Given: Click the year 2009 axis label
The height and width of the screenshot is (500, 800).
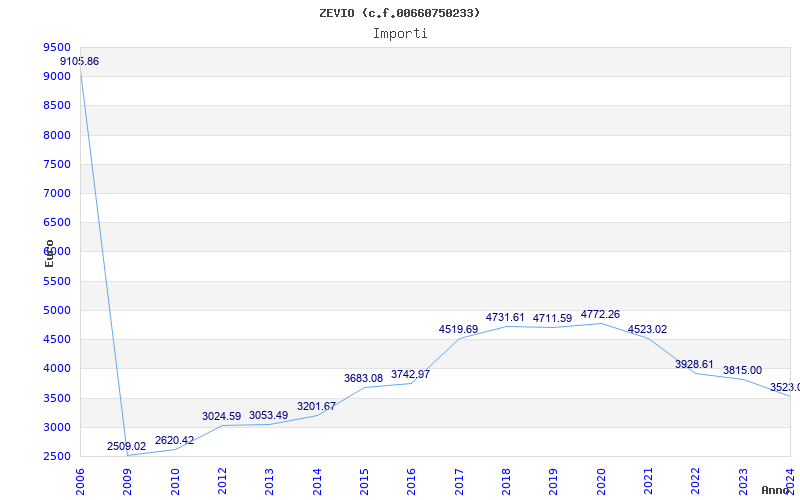Looking at the screenshot, I should pos(127,482).
